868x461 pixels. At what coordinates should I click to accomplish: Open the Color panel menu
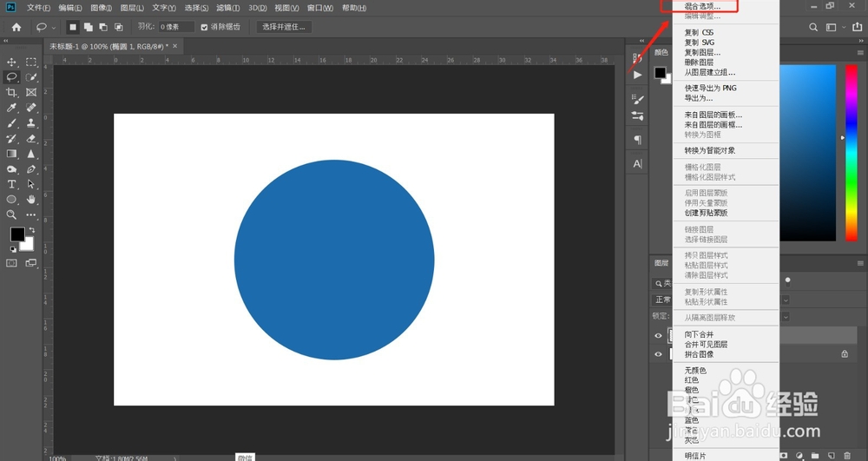pyautogui.click(x=860, y=53)
